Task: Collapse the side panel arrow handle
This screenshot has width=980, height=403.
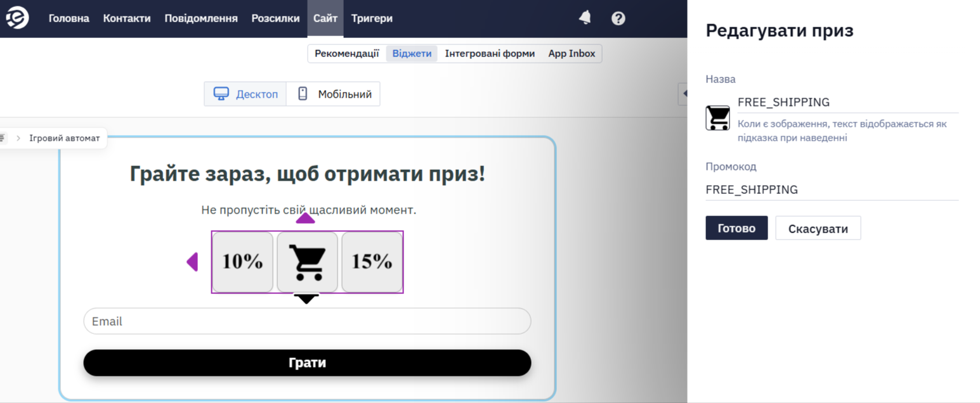Action: 684,94
